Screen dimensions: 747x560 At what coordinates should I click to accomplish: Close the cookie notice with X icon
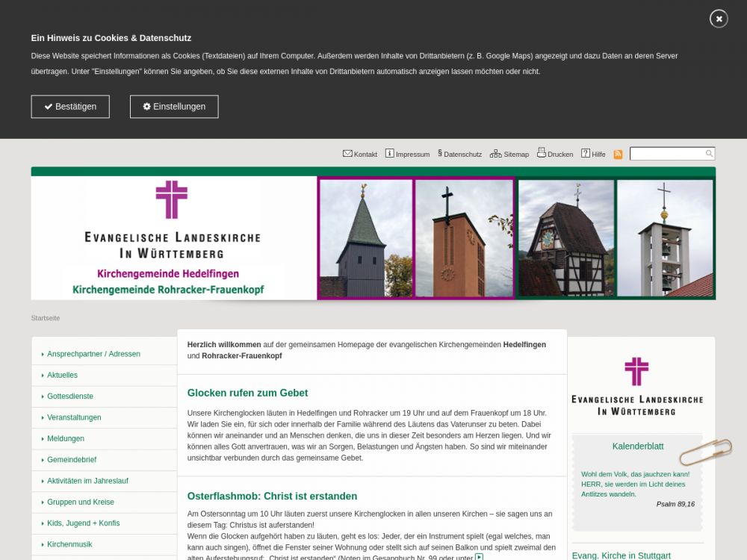719,19
